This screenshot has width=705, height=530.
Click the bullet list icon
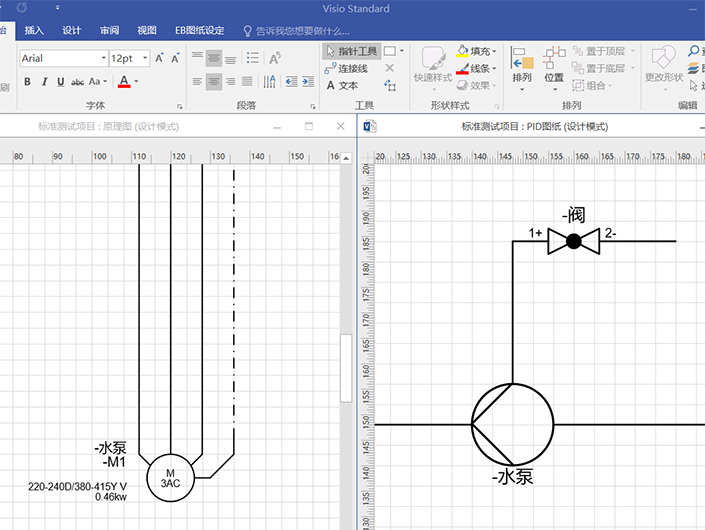pyautogui.click(x=253, y=58)
